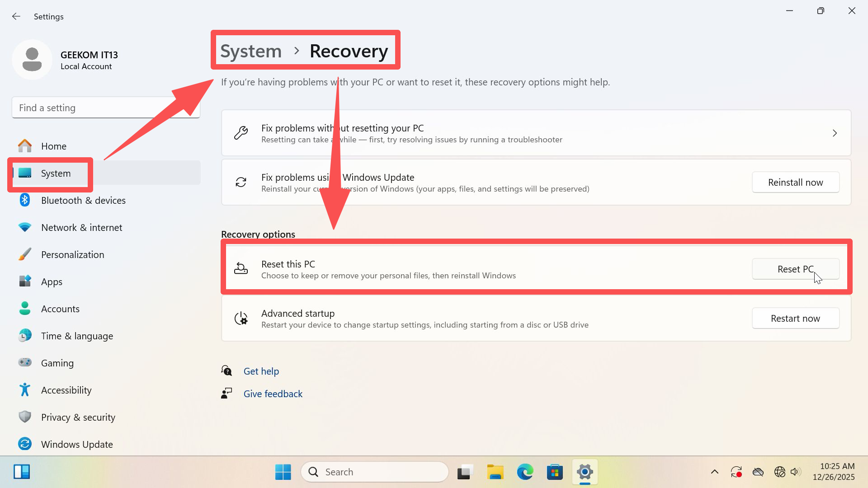Select Gaming in the settings sidebar
This screenshot has width=868, height=488.
[x=57, y=363]
